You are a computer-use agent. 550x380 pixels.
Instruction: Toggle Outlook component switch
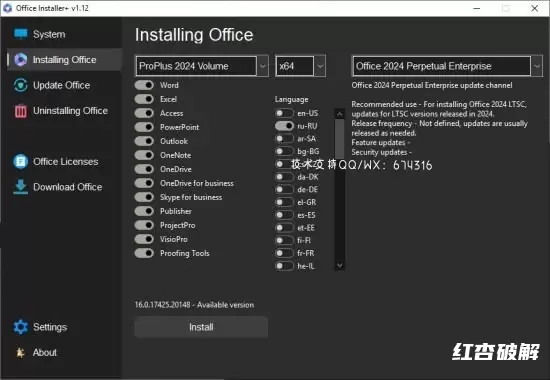(144, 141)
